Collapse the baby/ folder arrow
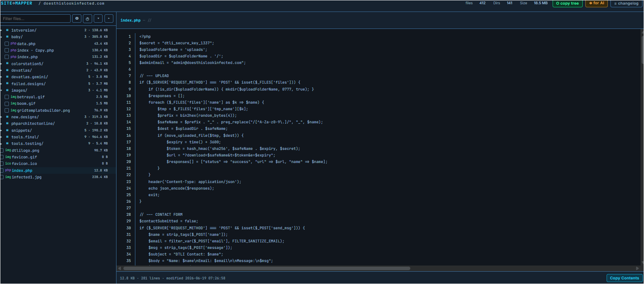 (2, 37)
